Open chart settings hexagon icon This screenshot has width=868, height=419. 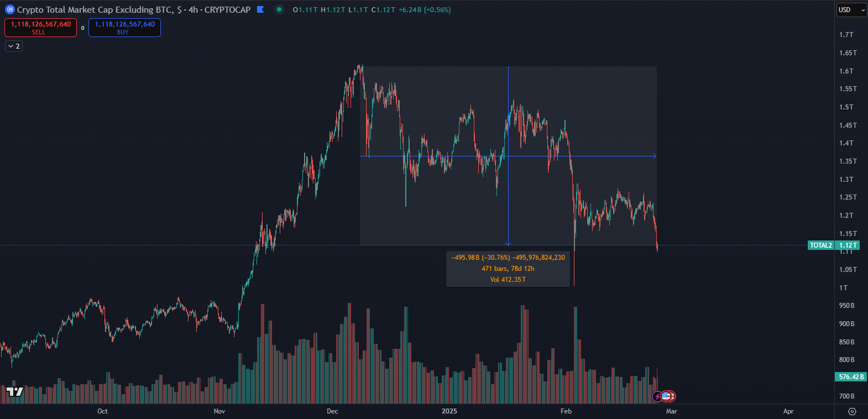[x=852, y=411]
